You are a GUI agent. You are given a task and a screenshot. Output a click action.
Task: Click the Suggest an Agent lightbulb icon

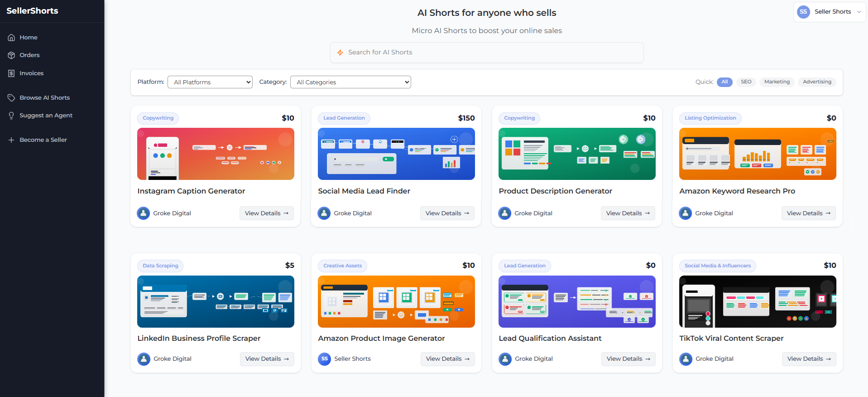(x=11, y=116)
